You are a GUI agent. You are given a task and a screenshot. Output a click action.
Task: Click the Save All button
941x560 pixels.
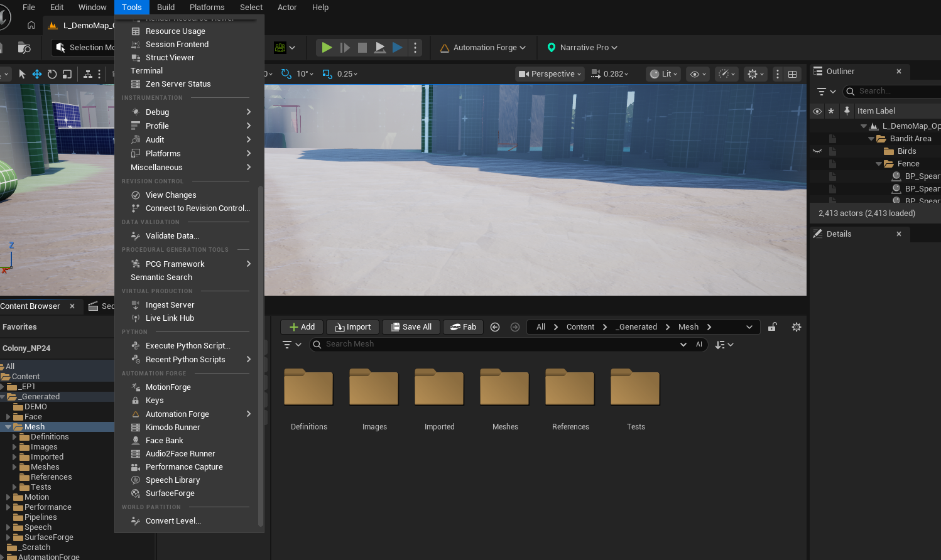click(411, 326)
